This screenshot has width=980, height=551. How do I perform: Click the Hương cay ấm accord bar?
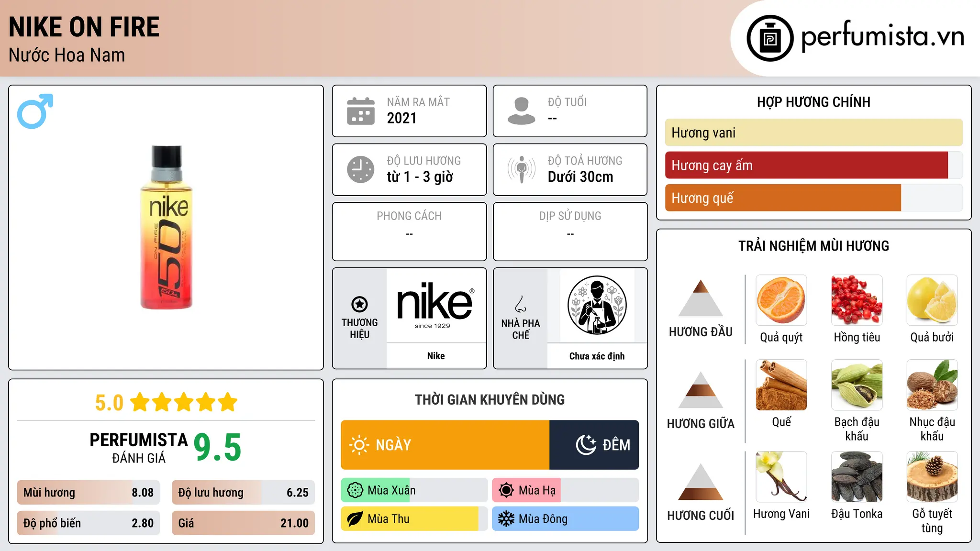coord(813,165)
